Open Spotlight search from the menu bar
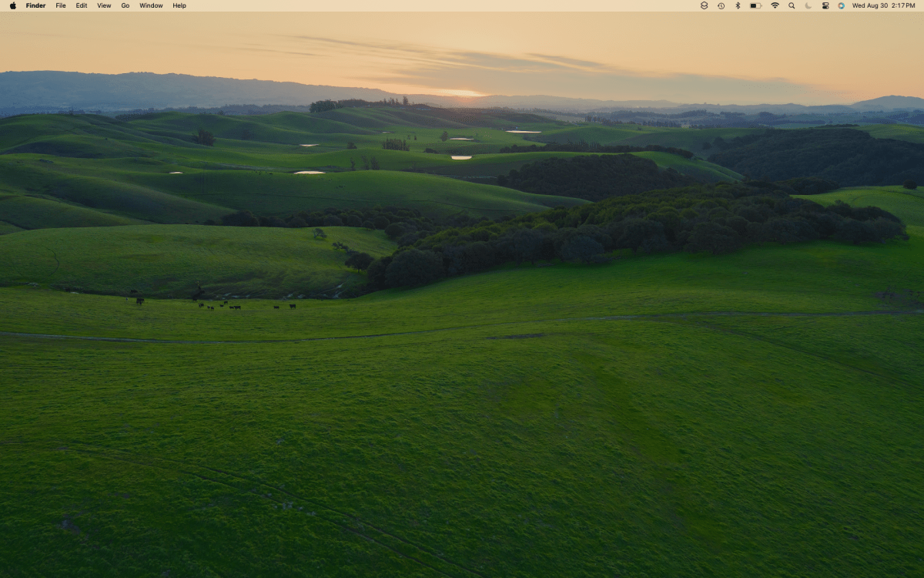Screen dimensions: 924x578 (792, 6)
